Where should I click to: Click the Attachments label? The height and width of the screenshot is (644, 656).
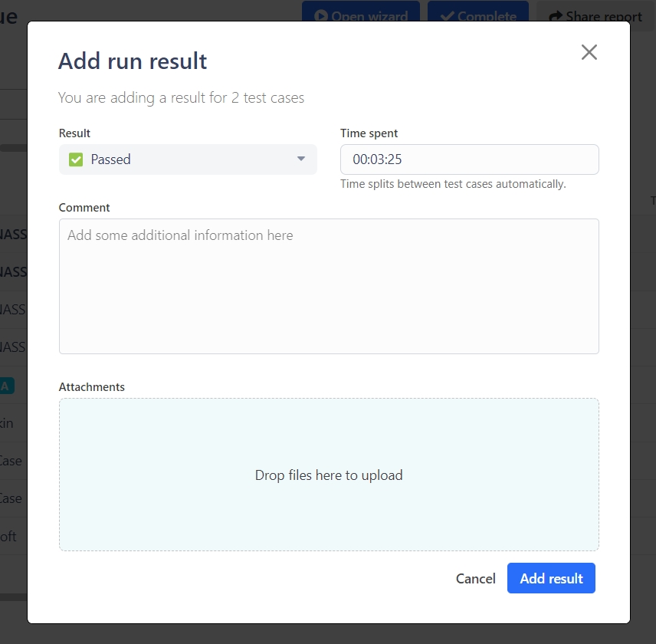pos(91,387)
